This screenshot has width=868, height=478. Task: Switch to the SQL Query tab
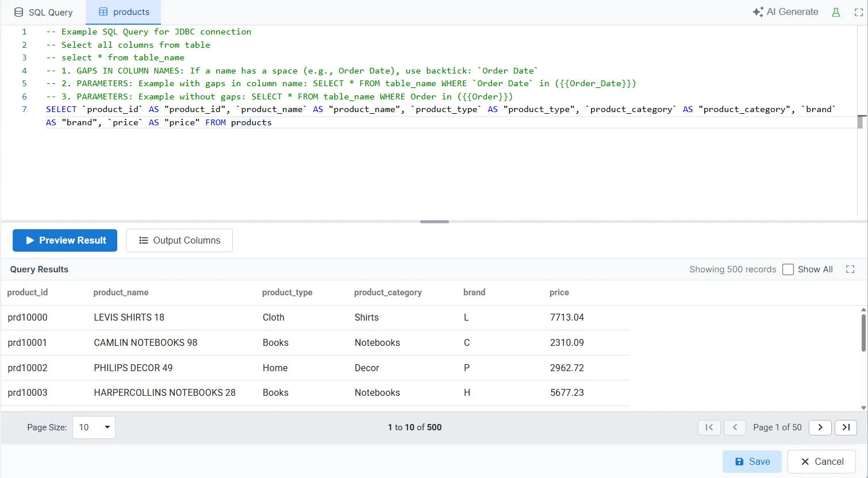[44, 12]
